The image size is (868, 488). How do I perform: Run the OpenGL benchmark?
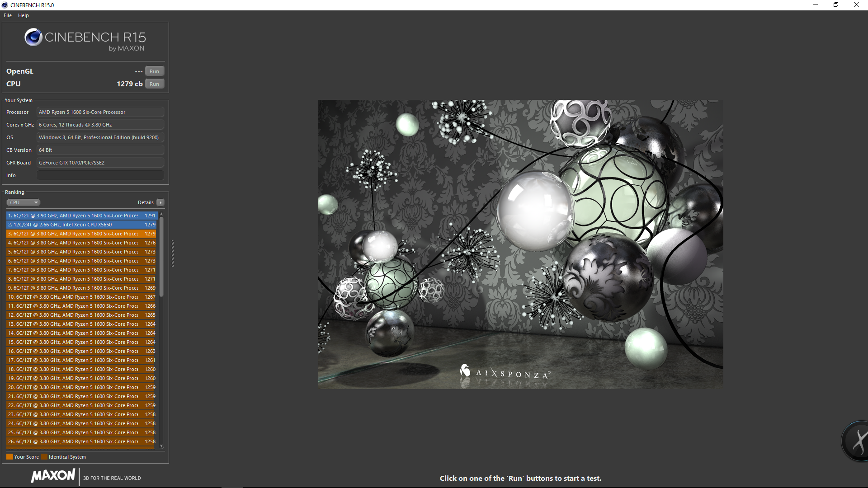pyautogui.click(x=155, y=71)
